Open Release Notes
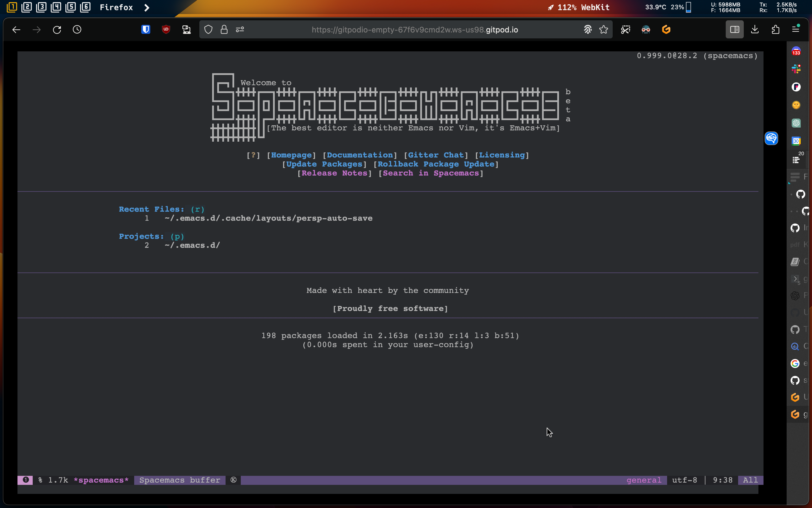 [334, 173]
